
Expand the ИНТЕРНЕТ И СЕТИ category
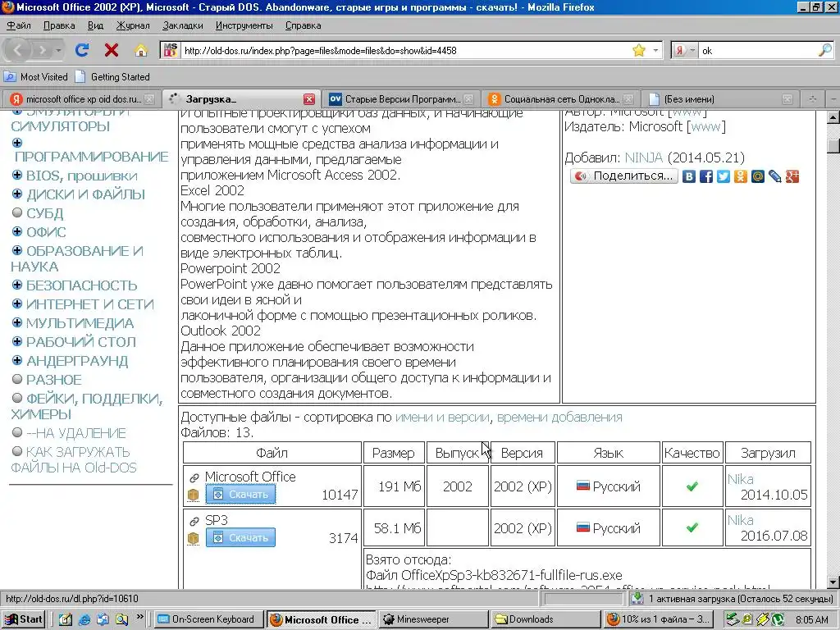pos(17,304)
